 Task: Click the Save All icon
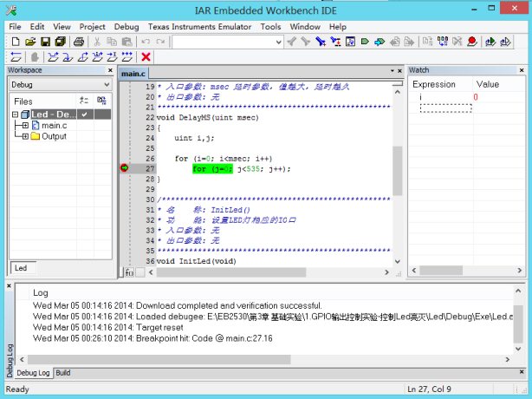61,42
